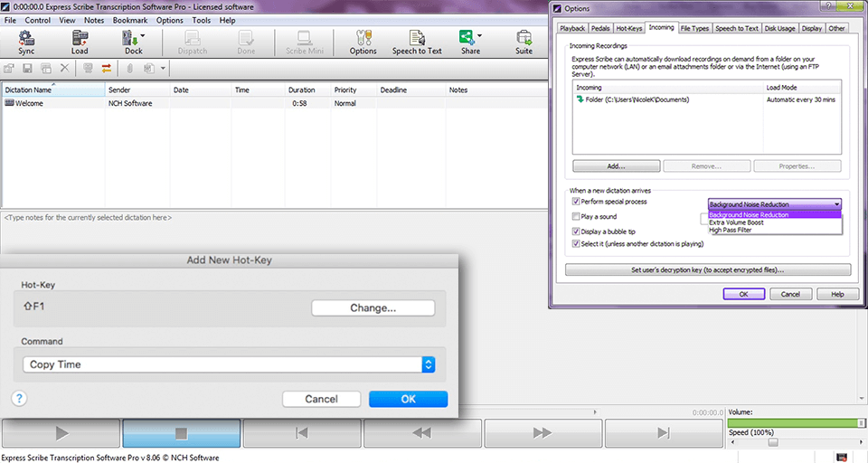
Task: Click Set user's decryption key button
Action: pos(707,269)
